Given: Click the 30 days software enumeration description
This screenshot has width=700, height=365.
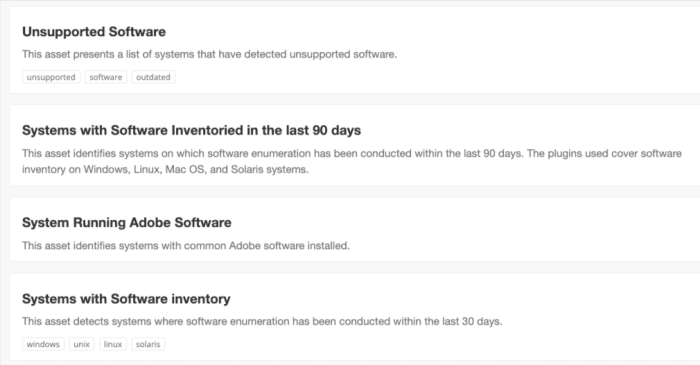Looking at the screenshot, I should (x=262, y=321).
